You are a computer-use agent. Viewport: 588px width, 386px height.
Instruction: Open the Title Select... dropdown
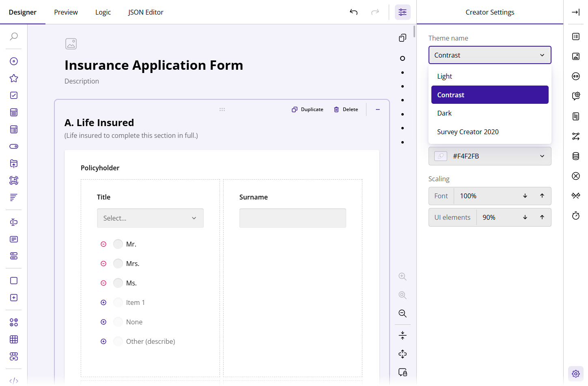150,218
